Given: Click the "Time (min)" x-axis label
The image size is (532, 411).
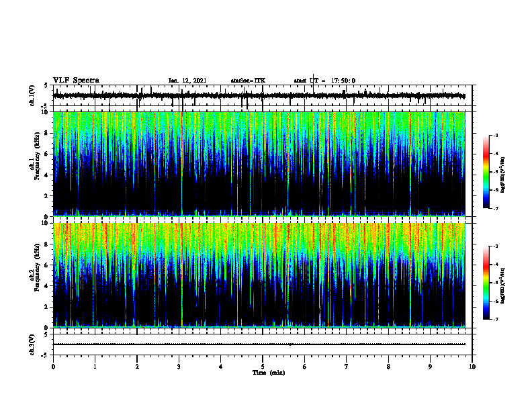Looking at the screenshot, I should (x=269, y=373).
